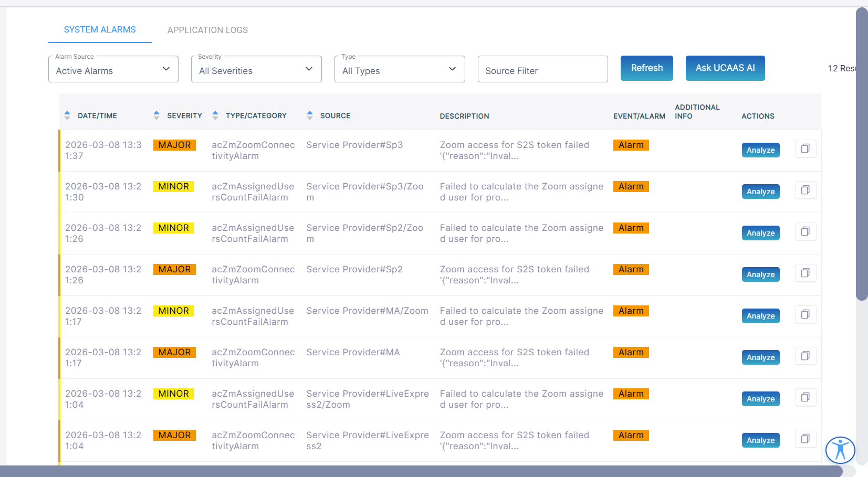Select the System Alarms tab
This screenshot has width=868, height=477.
pyautogui.click(x=100, y=30)
